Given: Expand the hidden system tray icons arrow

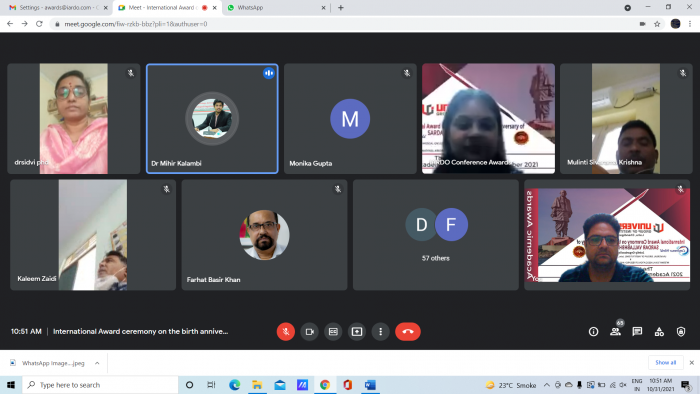Looking at the screenshot, I should 546,385.
